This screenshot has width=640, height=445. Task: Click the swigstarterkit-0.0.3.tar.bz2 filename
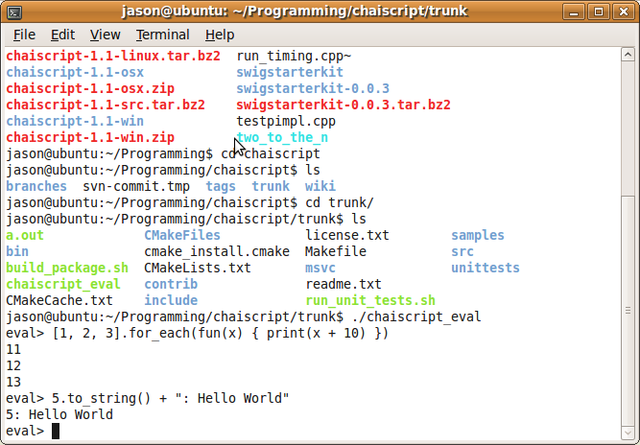pos(343,105)
